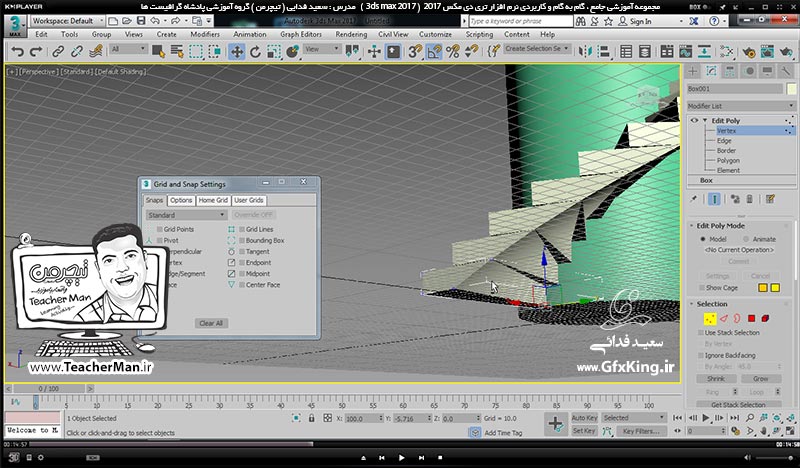
Task: Open the Standard snap type dropdown
Action: 186,215
